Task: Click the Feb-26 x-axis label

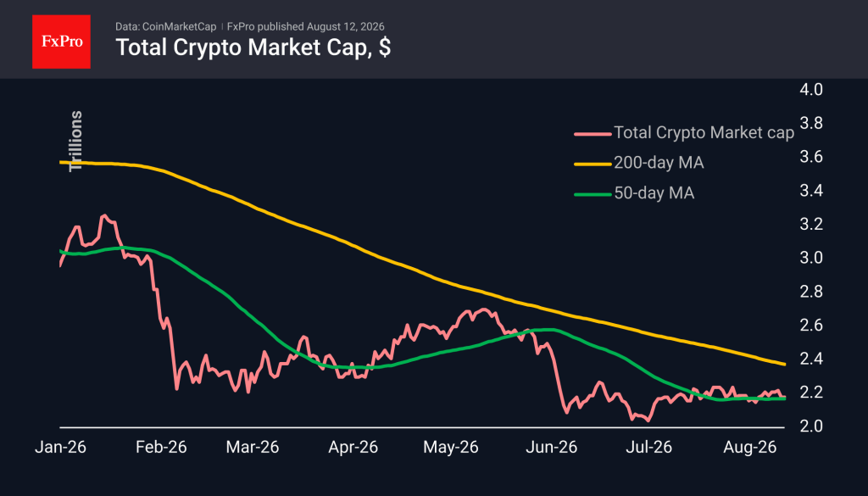Action: 161,448
